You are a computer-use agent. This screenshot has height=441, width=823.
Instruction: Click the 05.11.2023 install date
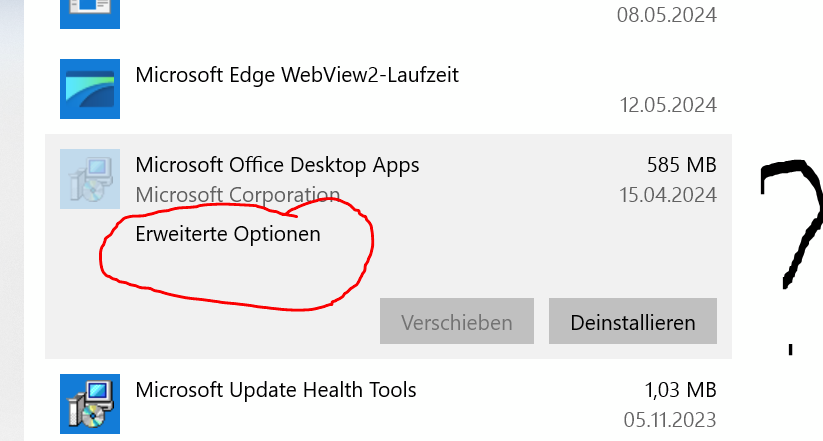[x=670, y=420]
